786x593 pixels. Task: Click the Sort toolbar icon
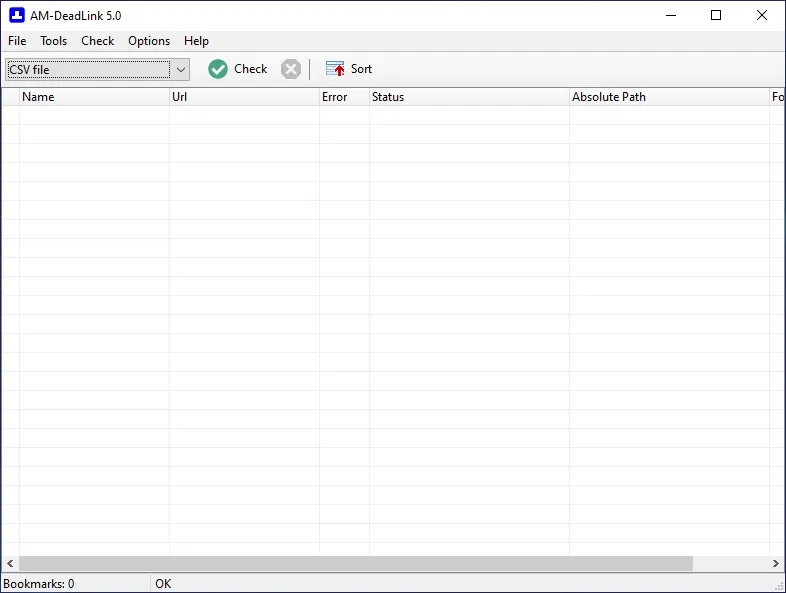[335, 69]
